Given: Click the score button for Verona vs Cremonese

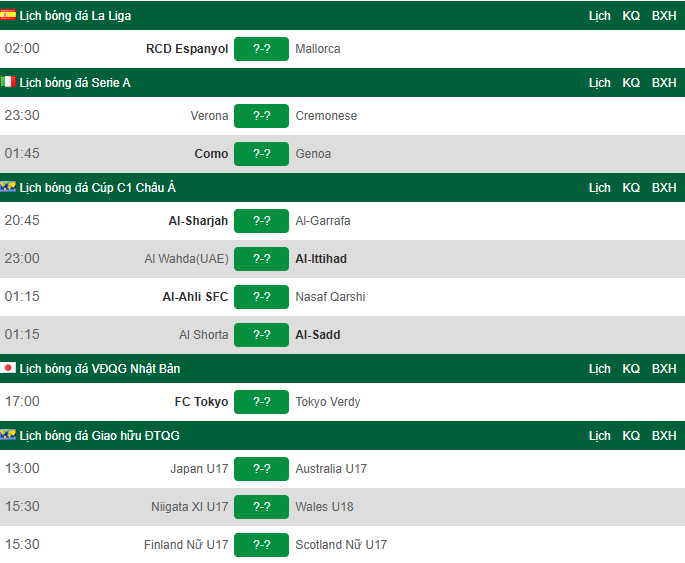Looking at the screenshot, I should point(261,116).
